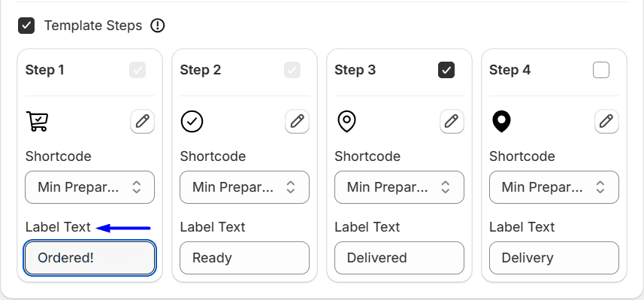Expand the Step 4 Shortcode dropdown
The height and width of the screenshot is (300, 644).
[x=554, y=187]
